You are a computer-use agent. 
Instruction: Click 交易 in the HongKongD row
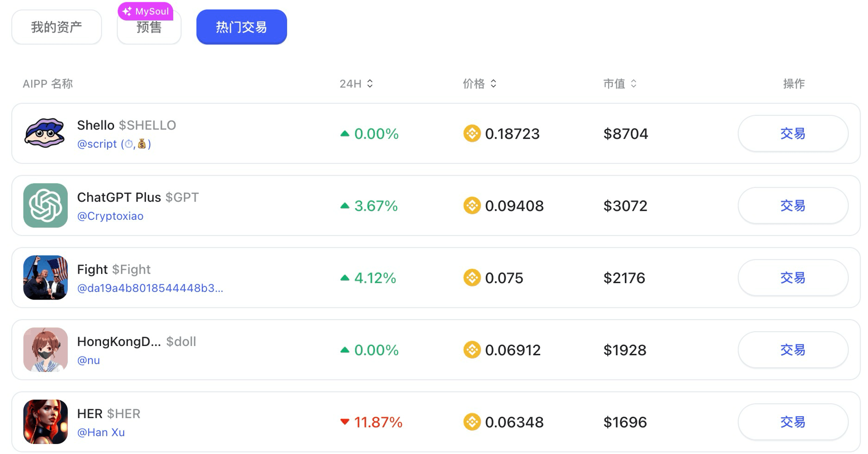pyautogui.click(x=793, y=350)
